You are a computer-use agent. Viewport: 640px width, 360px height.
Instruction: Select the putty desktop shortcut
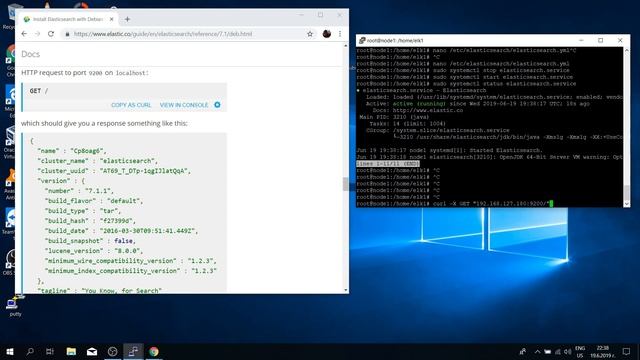[15, 305]
